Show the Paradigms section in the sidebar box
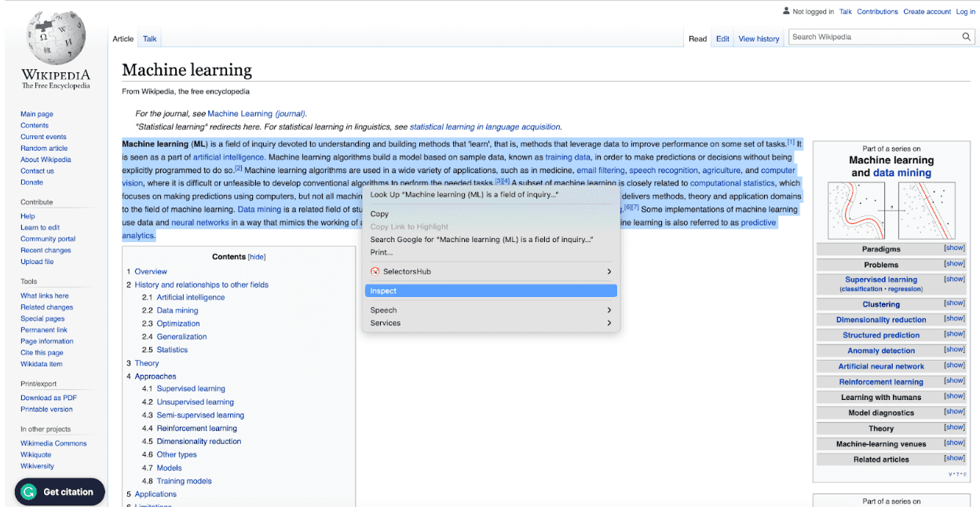Screen dimensions: 980x514 coord(954,249)
